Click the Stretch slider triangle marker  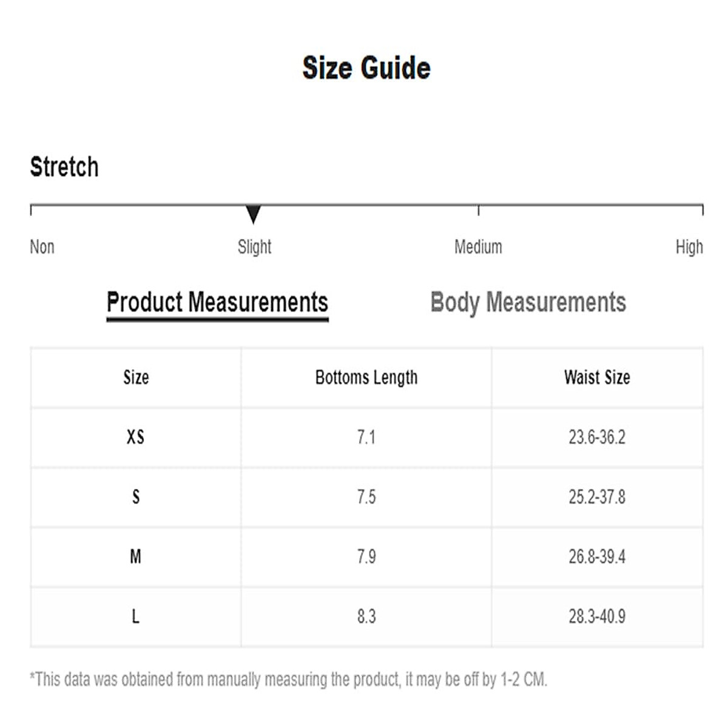(x=254, y=214)
